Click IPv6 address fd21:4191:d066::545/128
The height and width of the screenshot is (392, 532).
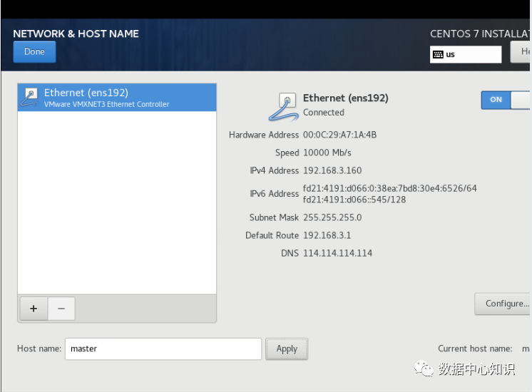click(x=354, y=200)
